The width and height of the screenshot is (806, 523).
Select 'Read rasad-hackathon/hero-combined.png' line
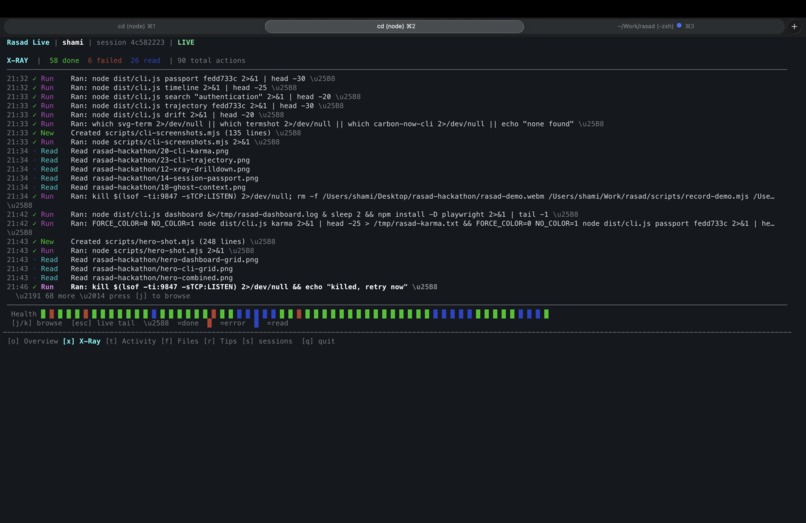pyautogui.click(x=120, y=278)
